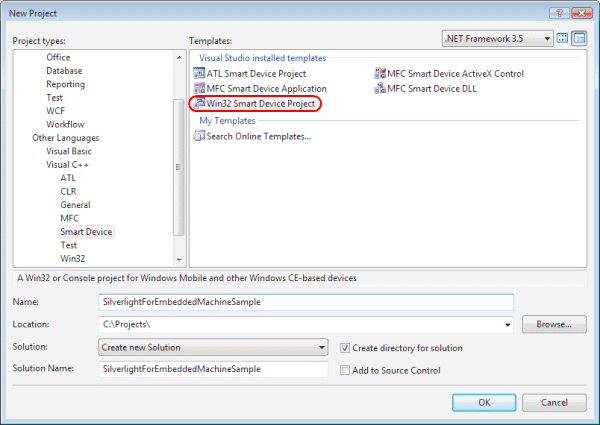Select the MFC Smart Device Application icon
Viewport: 600px width, 425px height.
point(199,88)
